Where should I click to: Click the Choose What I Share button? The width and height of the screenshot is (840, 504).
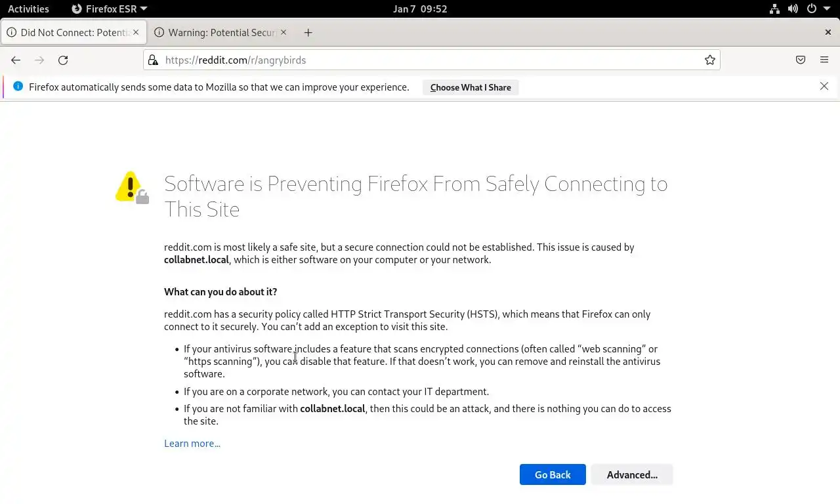point(470,87)
